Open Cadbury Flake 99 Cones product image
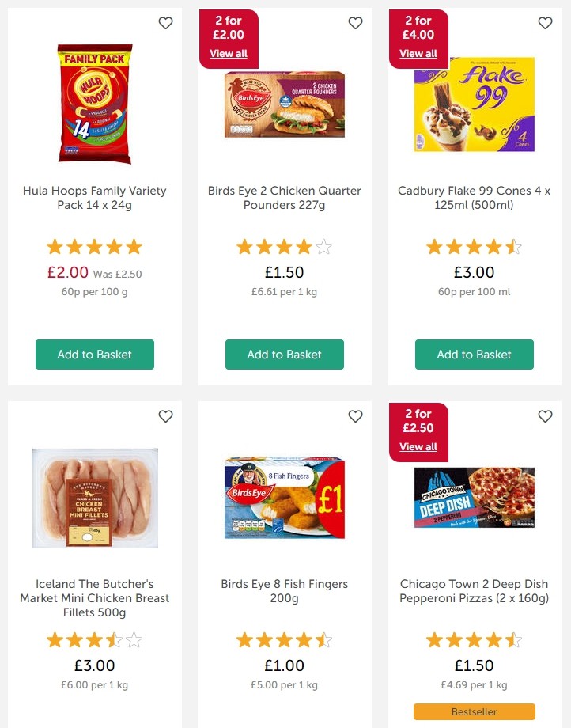Viewport: 571px width, 728px height. click(x=475, y=104)
